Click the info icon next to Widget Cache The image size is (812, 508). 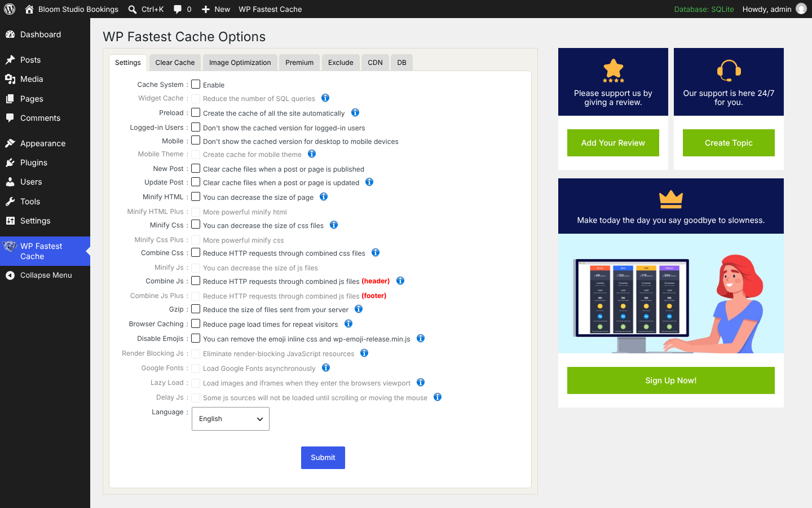click(325, 98)
